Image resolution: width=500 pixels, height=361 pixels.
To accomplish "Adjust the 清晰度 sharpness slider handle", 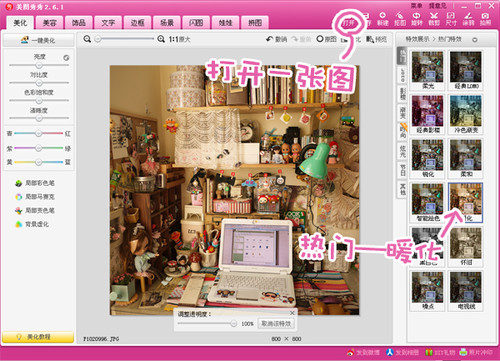I will pos(39,118).
